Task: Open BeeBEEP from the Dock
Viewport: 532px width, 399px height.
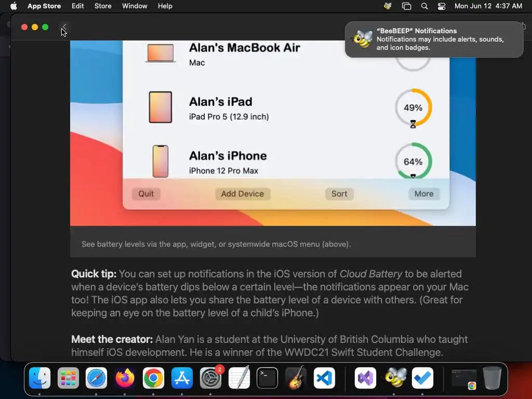Action: pos(394,378)
